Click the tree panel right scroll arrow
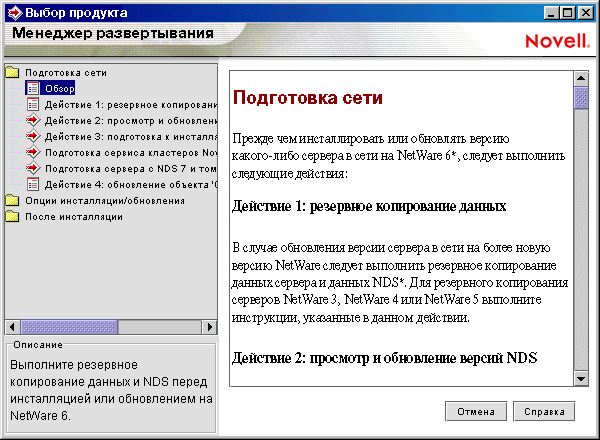This screenshot has width=600, height=440. point(210,327)
